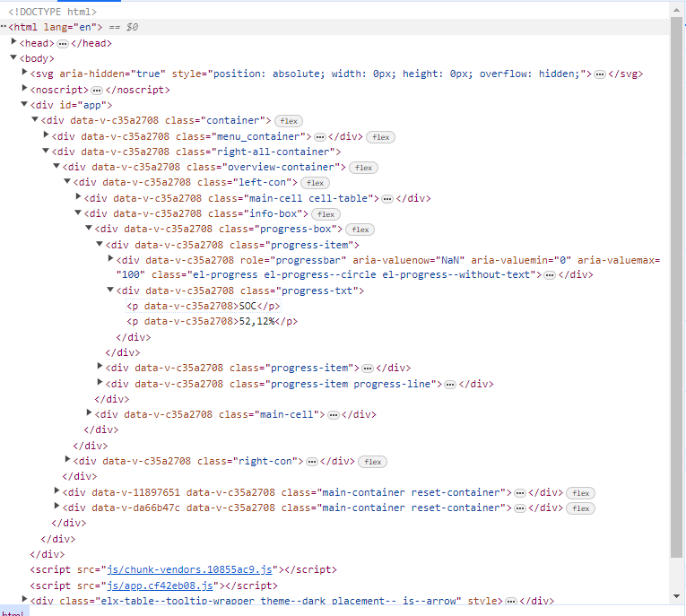This screenshot has height=616, width=686.
Task: Expand the second collapsed progress-item div
Action: click(100, 366)
